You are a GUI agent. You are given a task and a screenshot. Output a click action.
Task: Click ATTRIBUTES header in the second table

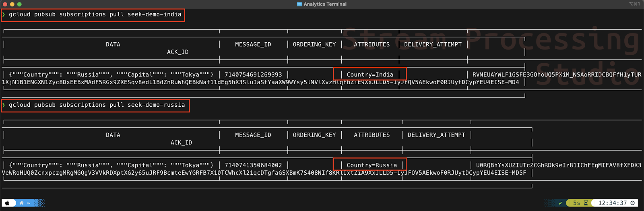[372, 135]
